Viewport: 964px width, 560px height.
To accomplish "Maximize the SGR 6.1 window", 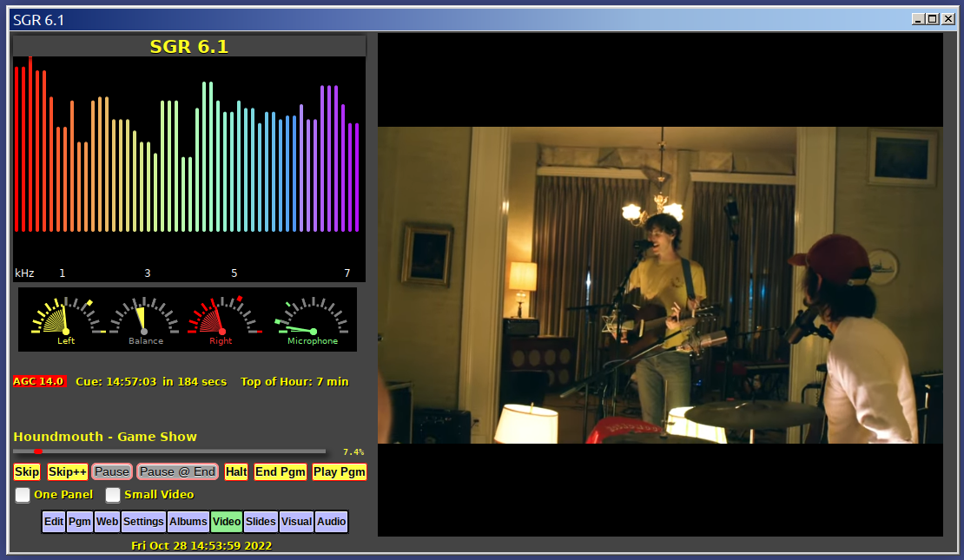I will 933,19.
